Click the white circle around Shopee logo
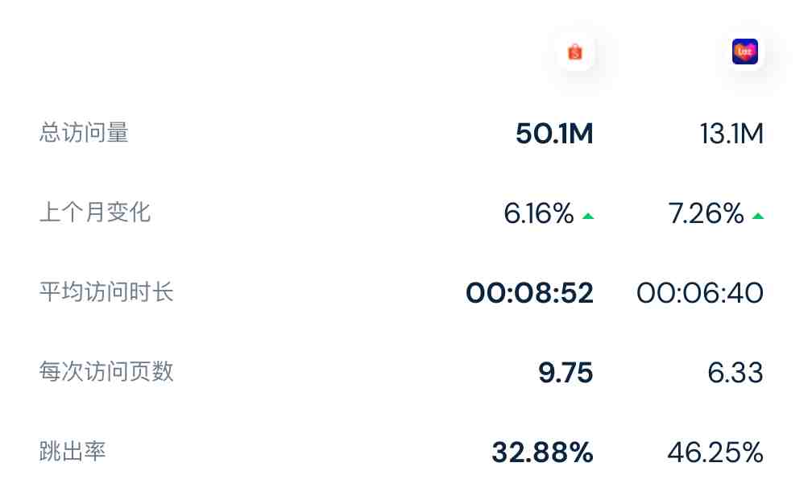The height and width of the screenshot is (504, 812). point(575,52)
